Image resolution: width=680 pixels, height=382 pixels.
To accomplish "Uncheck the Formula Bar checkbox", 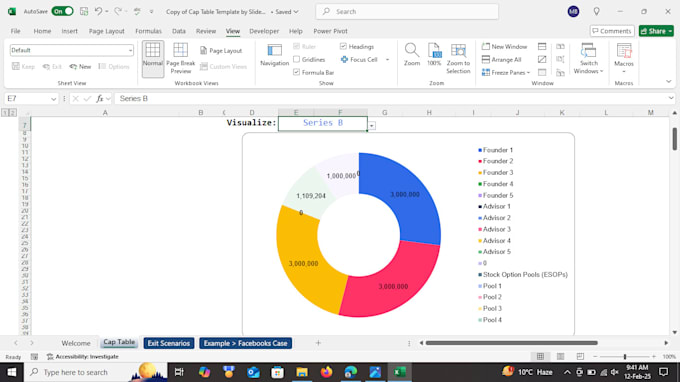I will pyautogui.click(x=297, y=72).
